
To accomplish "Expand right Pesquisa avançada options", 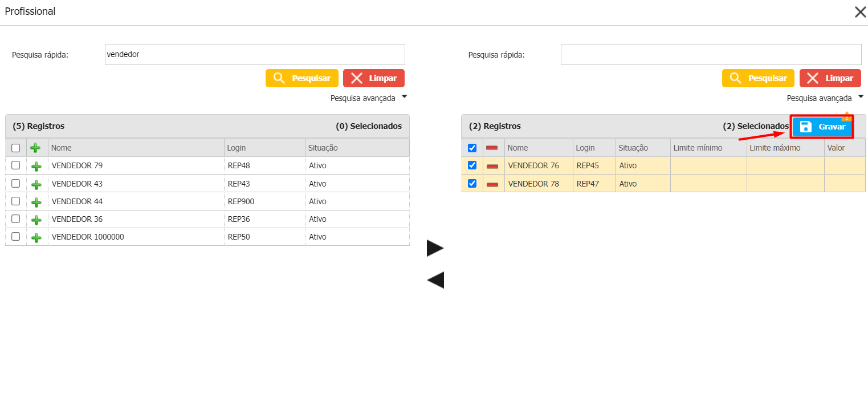I will [825, 98].
